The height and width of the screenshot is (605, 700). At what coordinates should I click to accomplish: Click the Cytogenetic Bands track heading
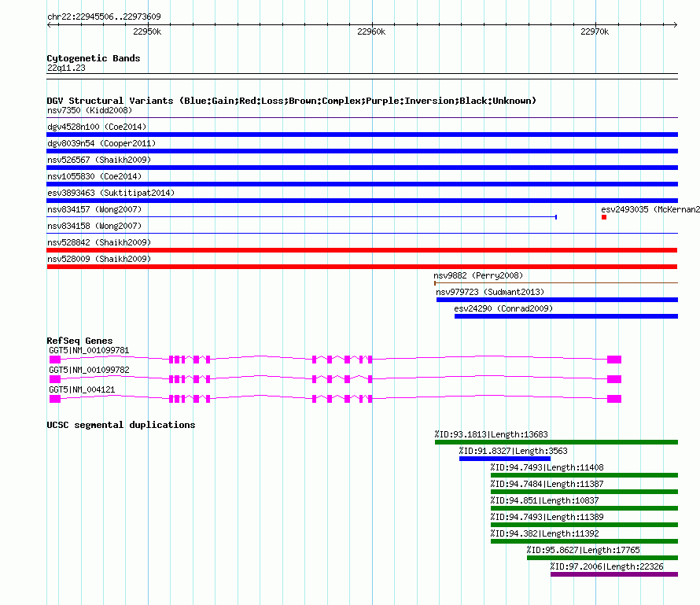coord(93,58)
